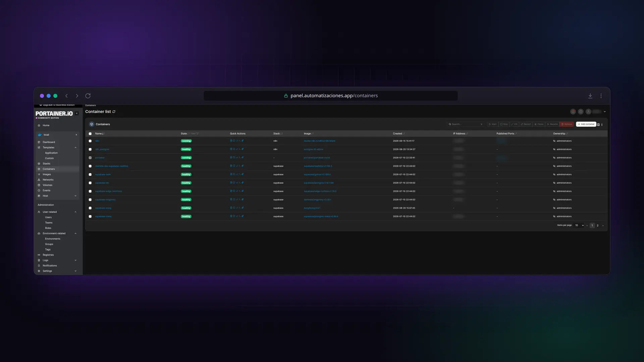Open the notifications bell in the header

coord(573,112)
